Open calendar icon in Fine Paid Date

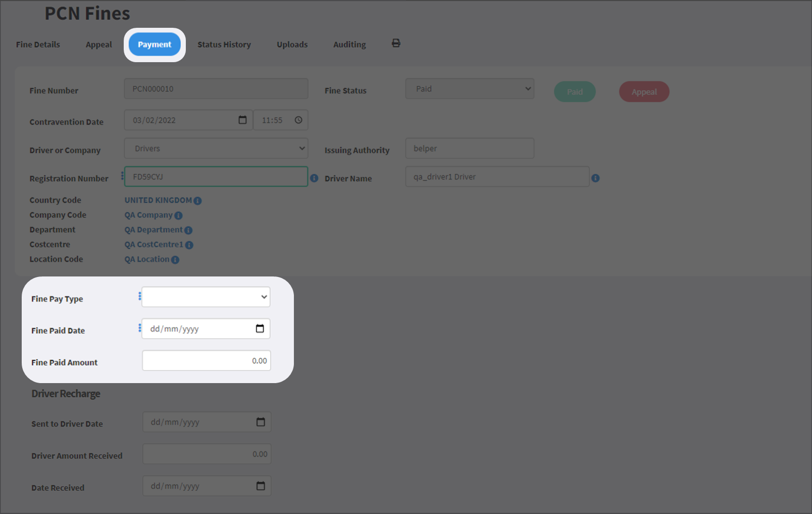point(260,329)
